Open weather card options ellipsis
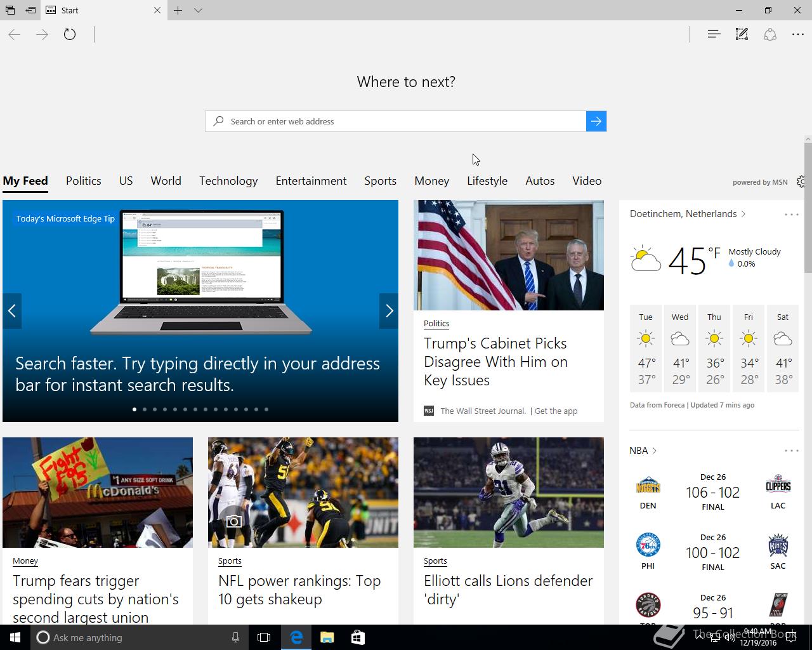The image size is (812, 650). [792, 215]
